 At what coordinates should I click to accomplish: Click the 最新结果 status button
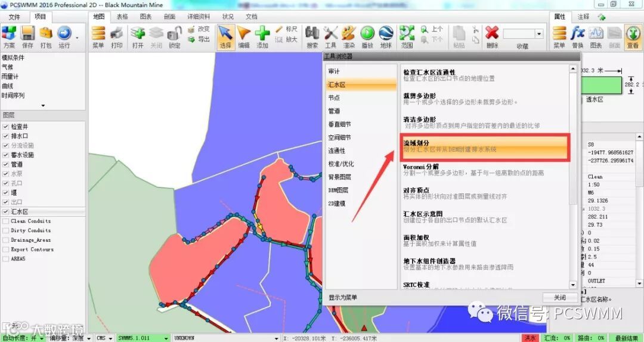pyautogui.click(x=627, y=338)
